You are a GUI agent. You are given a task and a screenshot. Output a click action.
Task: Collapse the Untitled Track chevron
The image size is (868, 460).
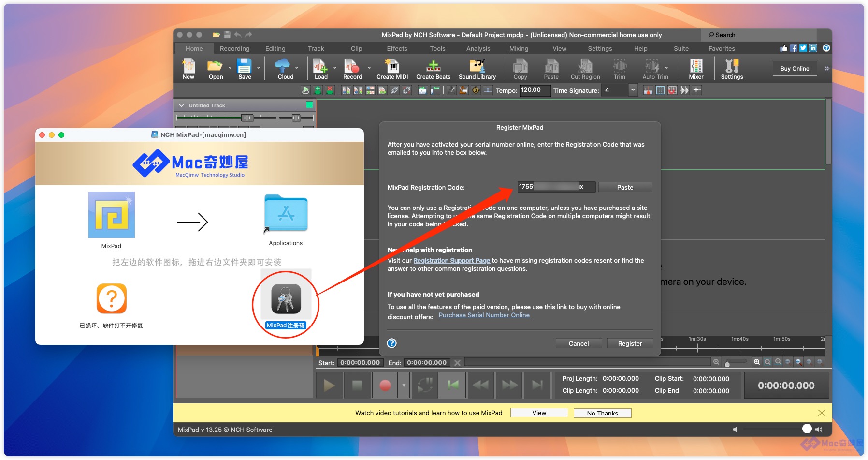[x=182, y=105]
